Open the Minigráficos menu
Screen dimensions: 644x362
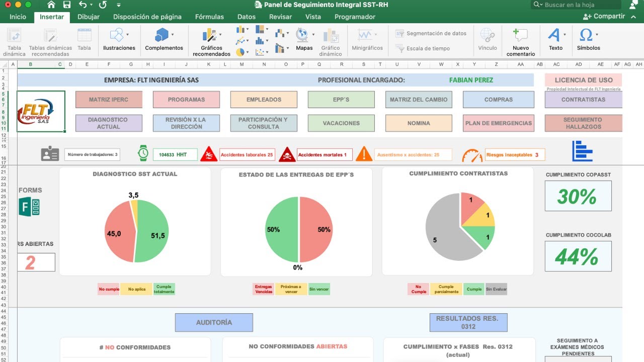367,40
